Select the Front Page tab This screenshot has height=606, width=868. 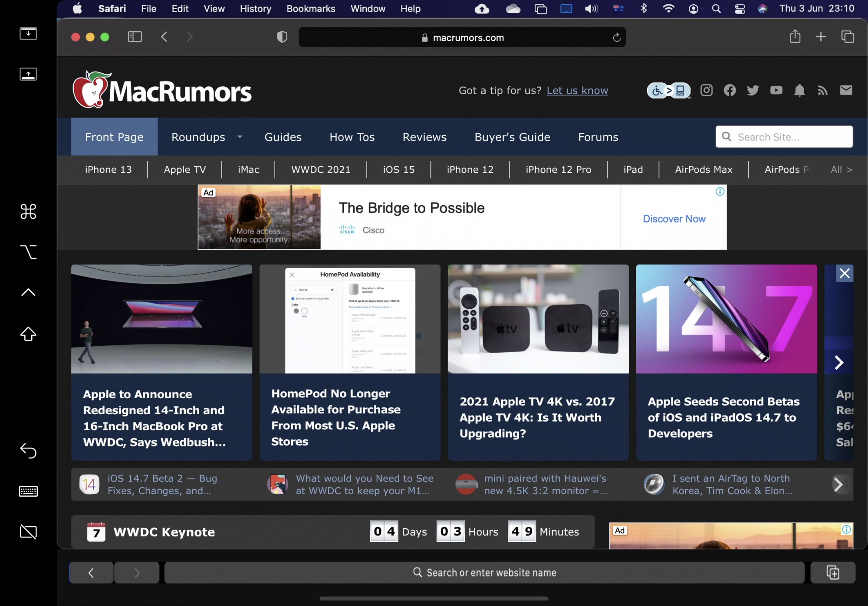pyautogui.click(x=114, y=137)
